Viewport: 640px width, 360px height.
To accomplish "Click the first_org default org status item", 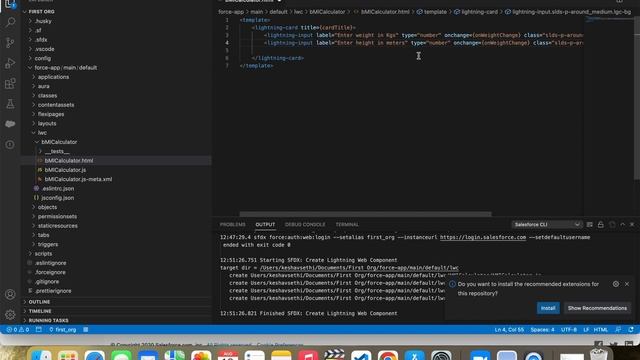I will pos(62,329).
